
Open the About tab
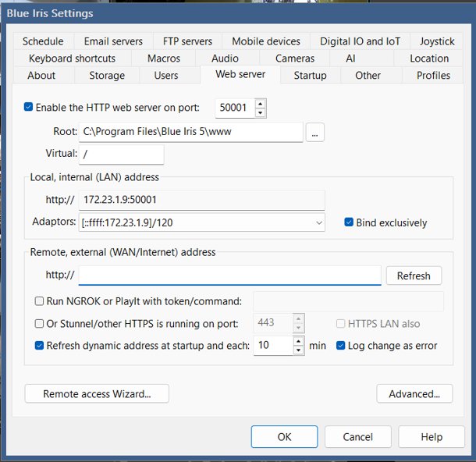pyautogui.click(x=41, y=75)
